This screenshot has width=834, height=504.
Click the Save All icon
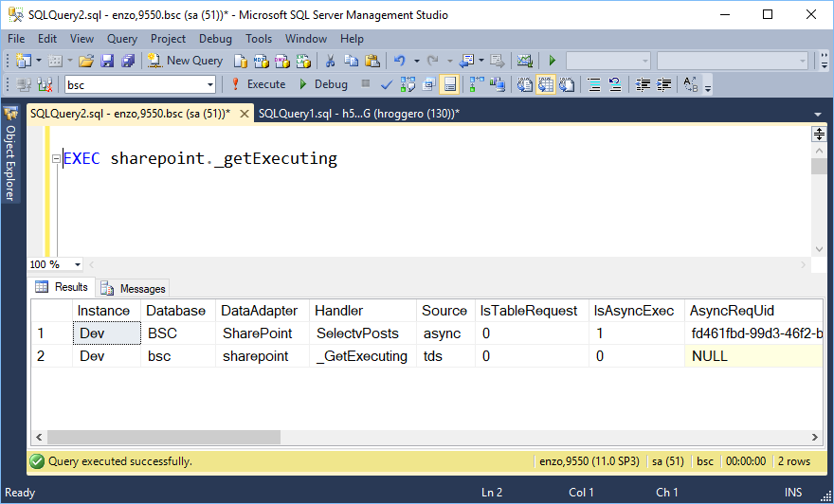[126, 61]
